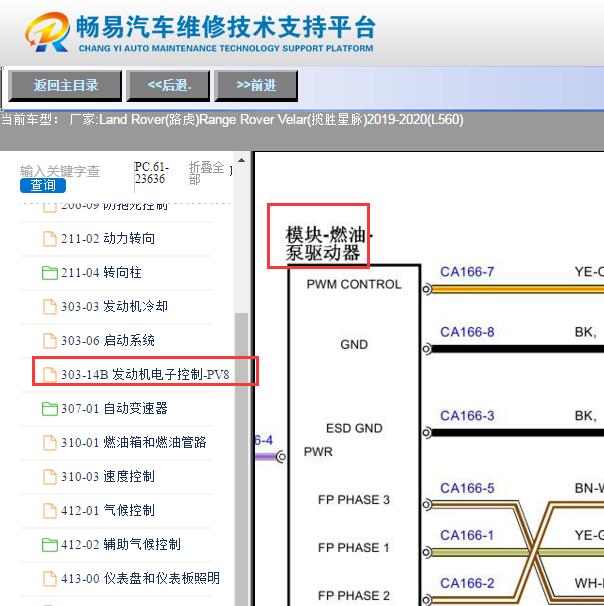The image size is (604, 606).
Task: Open the 211-02 动力转向 tree entry
Action: point(107,239)
